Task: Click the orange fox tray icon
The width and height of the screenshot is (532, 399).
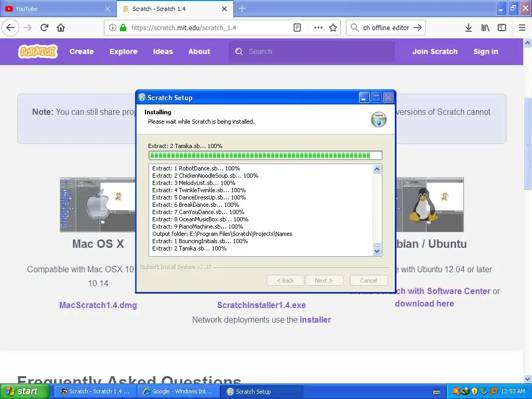Action: [x=456, y=391]
